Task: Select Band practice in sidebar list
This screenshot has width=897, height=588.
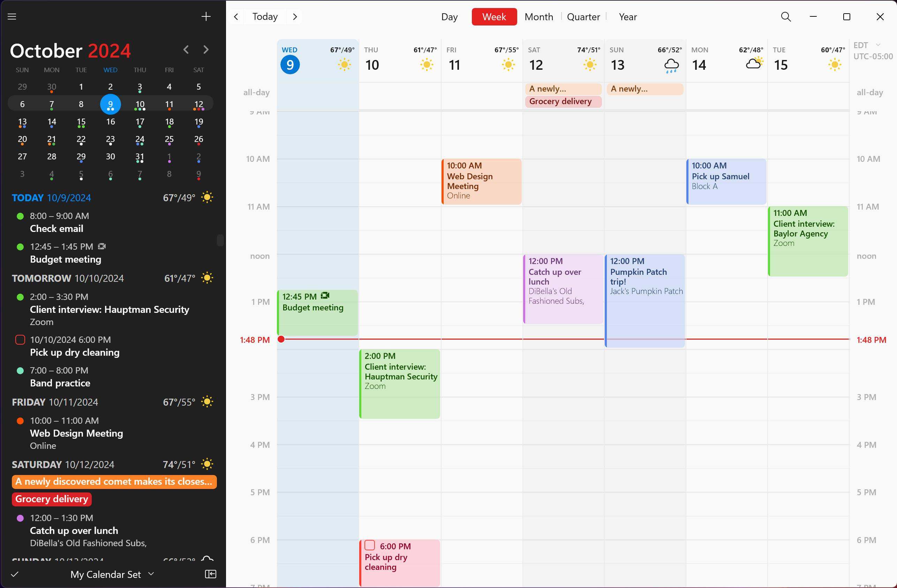Action: [x=60, y=377]
